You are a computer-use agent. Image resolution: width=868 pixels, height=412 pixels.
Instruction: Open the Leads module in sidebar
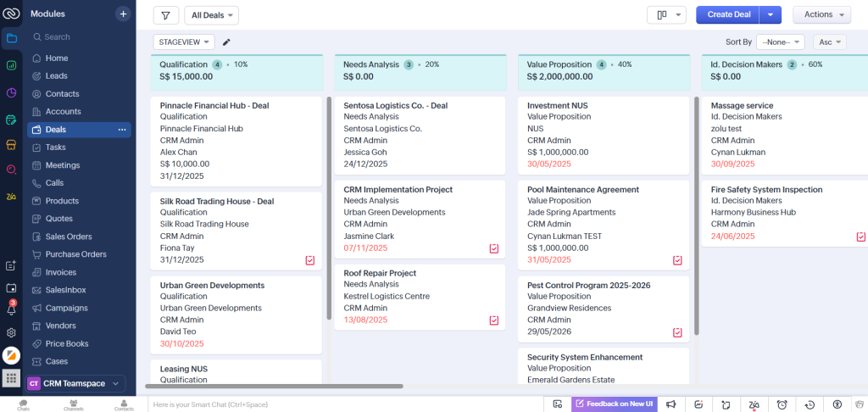57,76
